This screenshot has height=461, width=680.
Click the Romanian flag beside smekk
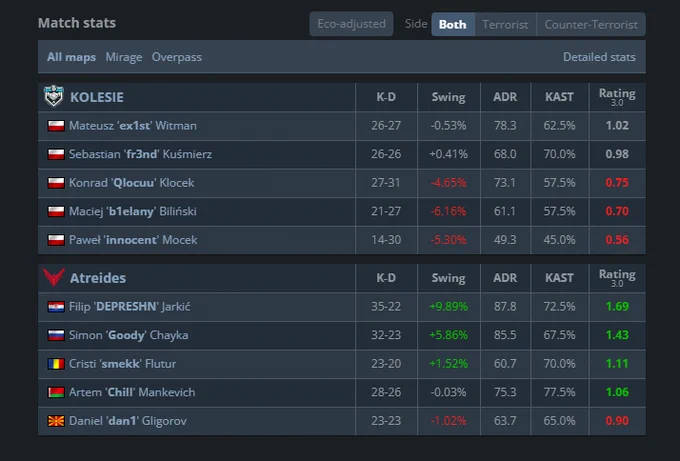(56, 364)
